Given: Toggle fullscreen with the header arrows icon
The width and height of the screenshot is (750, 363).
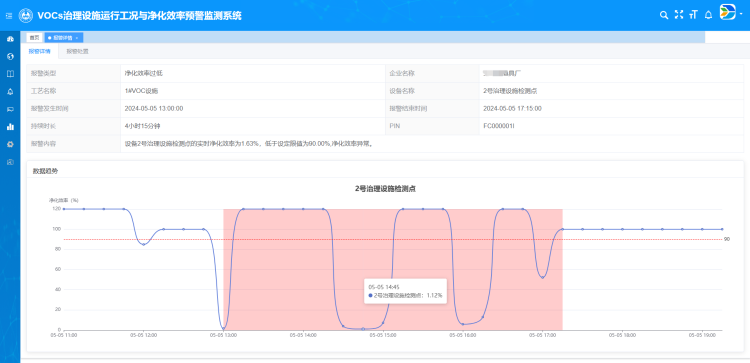Looking at the screenshot, I should coord(679,15).
